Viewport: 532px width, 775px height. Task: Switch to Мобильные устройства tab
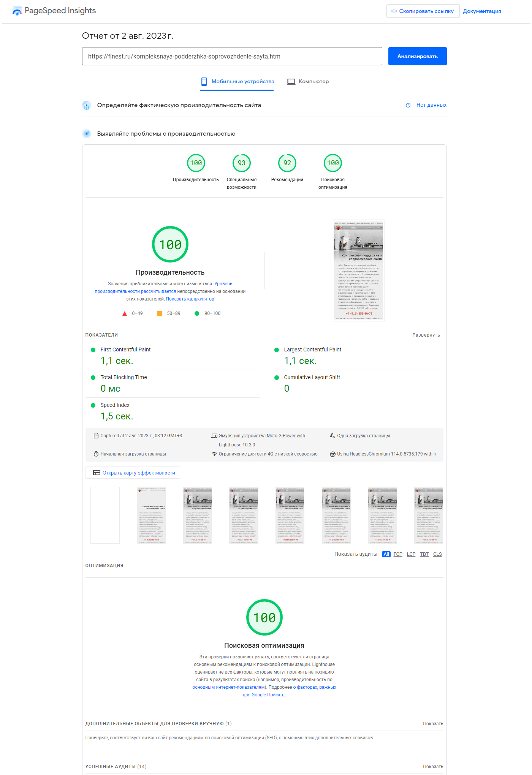(237, 81)
